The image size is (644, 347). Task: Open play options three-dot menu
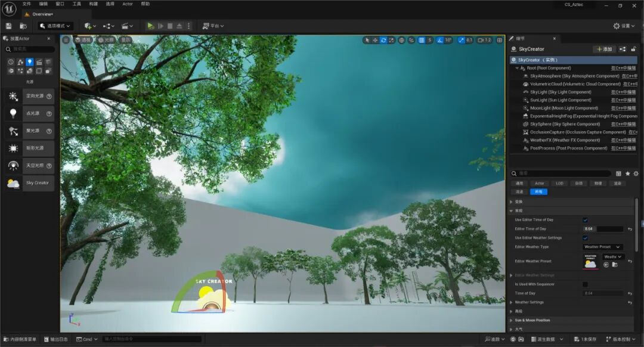pos(188,26)
